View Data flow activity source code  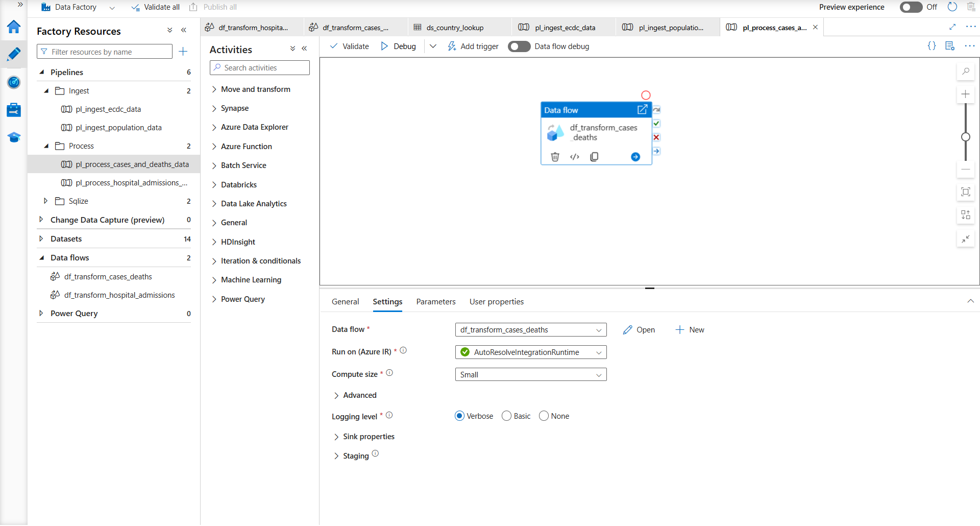tap(575, 157)
